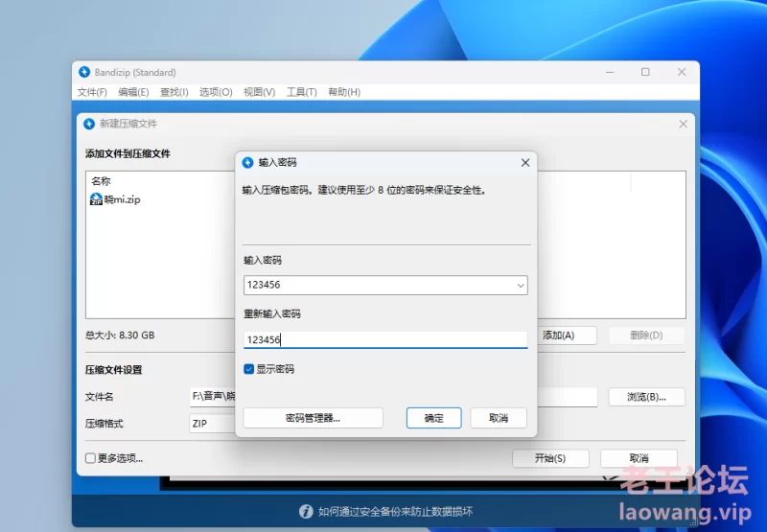Minimize the Bandizip main window
The height and width of the screenshot is (532, 767).
coord(610,72)
